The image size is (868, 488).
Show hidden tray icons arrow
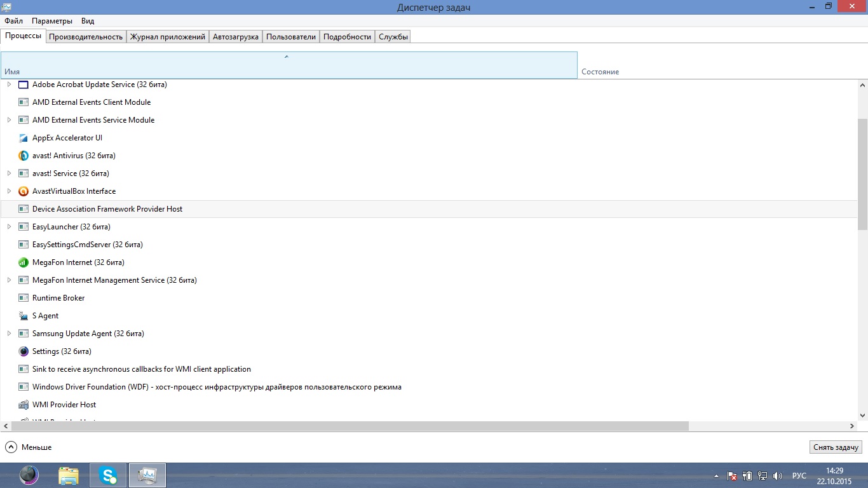pyautogui.click(x=717, y=475)
